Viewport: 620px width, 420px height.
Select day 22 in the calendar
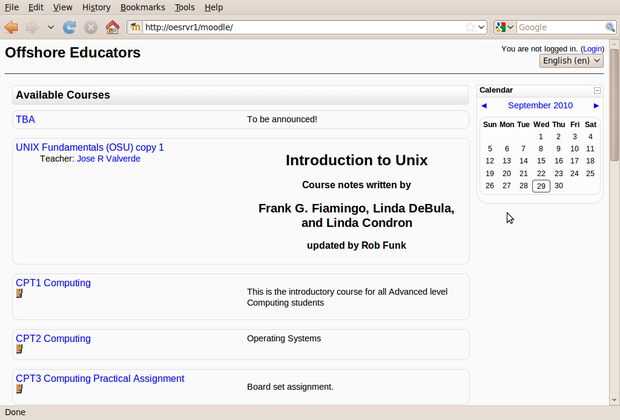(x=541, y=174)
